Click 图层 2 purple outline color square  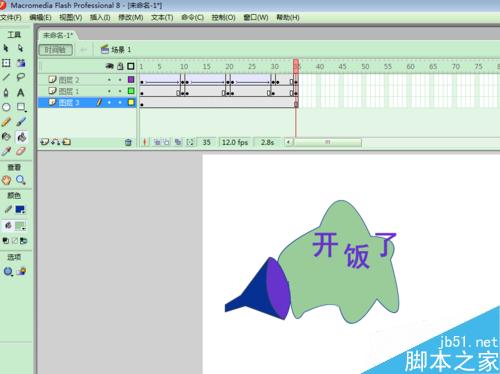coord(131,80)
